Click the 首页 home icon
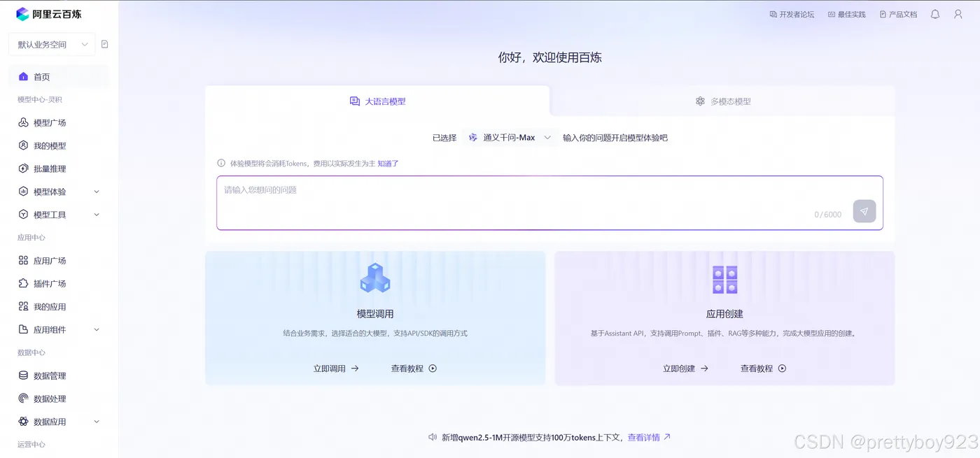 pos(23,77)
